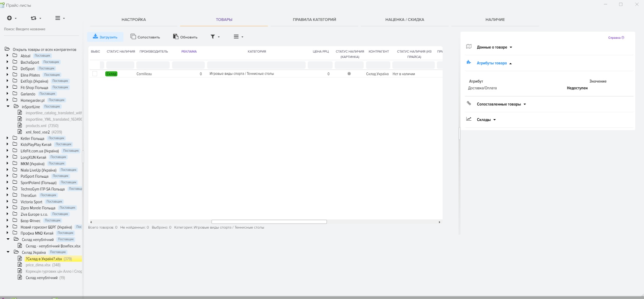
Task: Open the Справка help link
Action: [616, 38]
